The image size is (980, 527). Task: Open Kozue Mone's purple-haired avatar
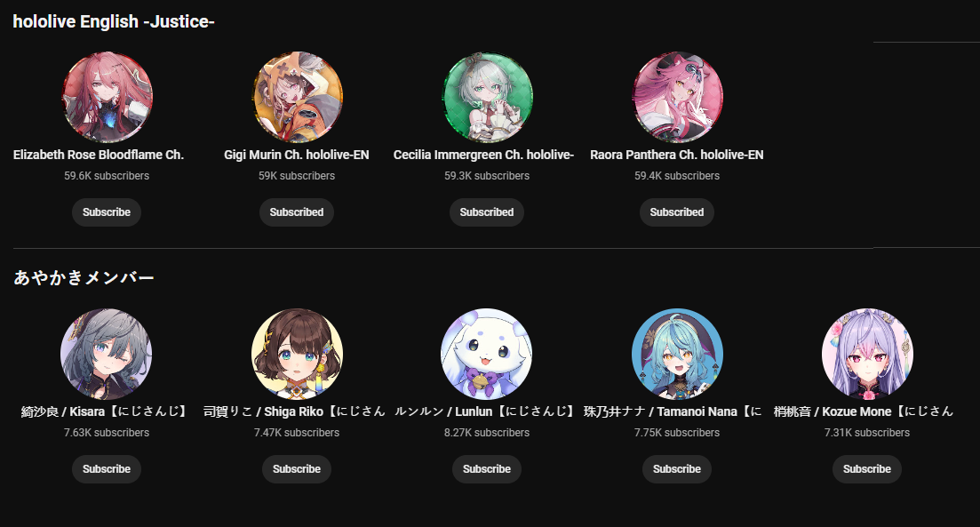[x=867, y=354]
